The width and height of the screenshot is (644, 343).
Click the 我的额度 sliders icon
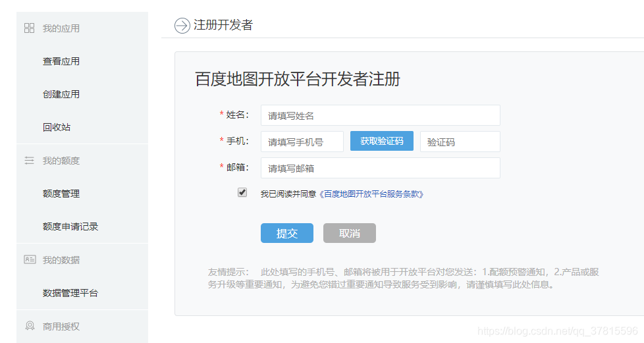coord(29,160)
